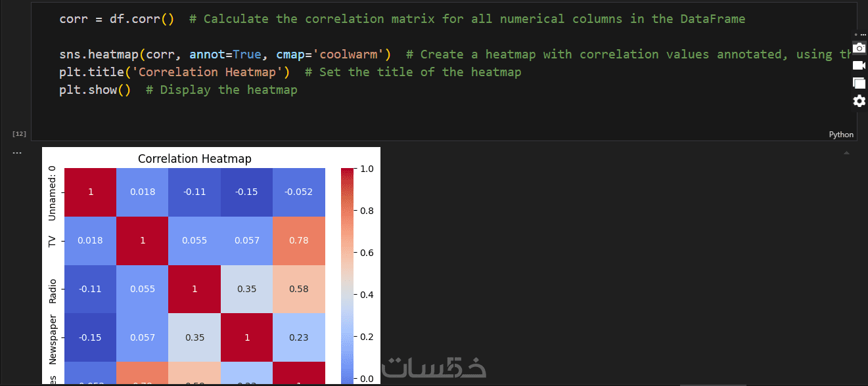Click the TV–Sales cell showing 0.78
868x386 pixels.
[299, 240]
